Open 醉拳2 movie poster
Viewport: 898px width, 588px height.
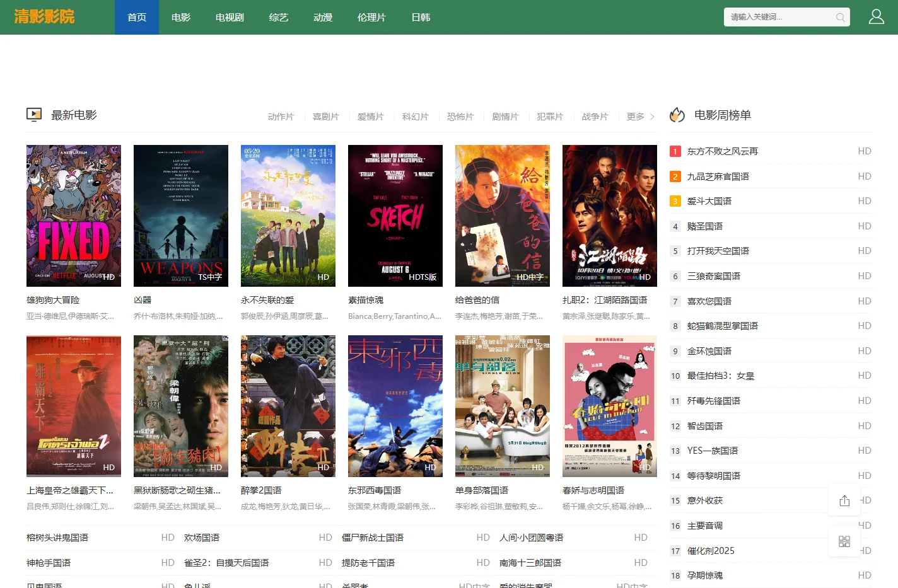(x=288, y=406)
